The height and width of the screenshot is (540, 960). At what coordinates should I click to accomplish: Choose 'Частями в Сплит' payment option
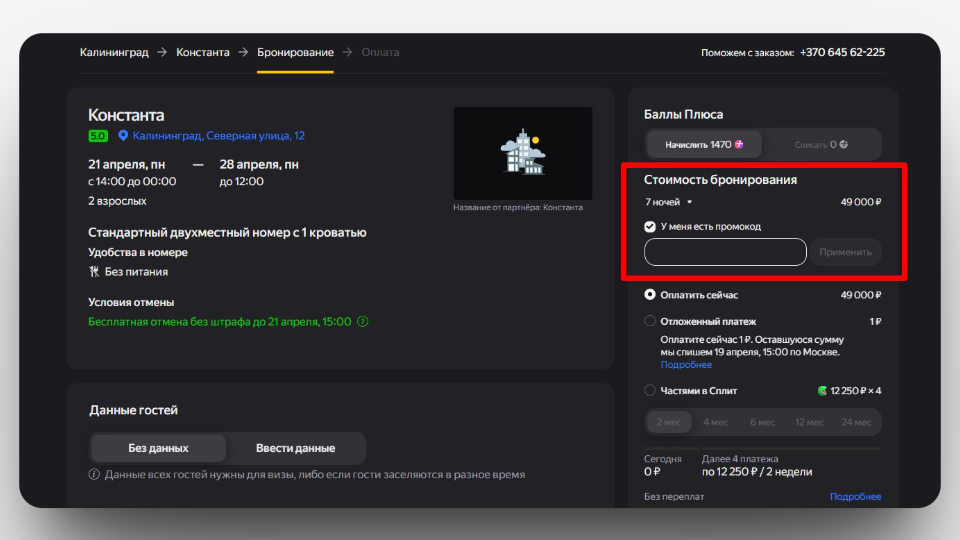tap(650, 390)
